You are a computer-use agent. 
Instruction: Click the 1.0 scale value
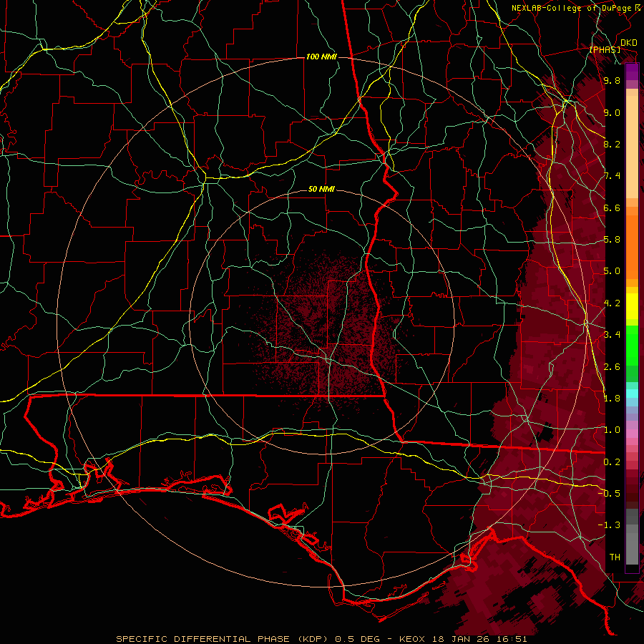(x=612, y=430)
